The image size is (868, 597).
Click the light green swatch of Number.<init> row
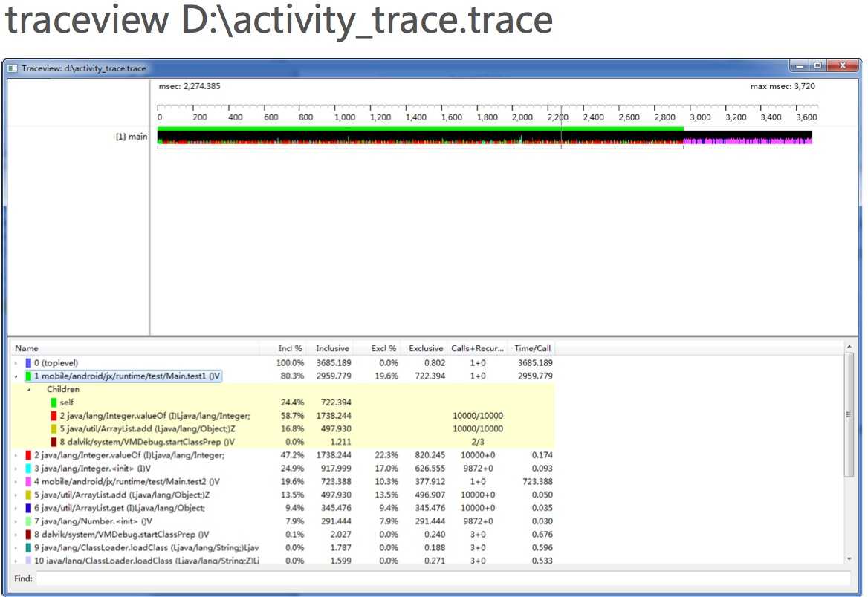tap(28, 521)
